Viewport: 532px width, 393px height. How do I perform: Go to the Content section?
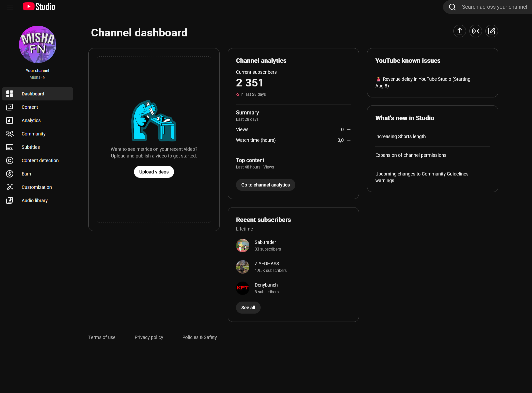pos(37,107)
